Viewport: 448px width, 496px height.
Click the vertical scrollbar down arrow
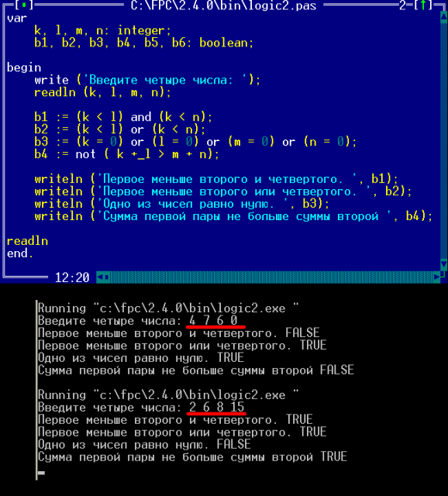[x=443, y=264]
